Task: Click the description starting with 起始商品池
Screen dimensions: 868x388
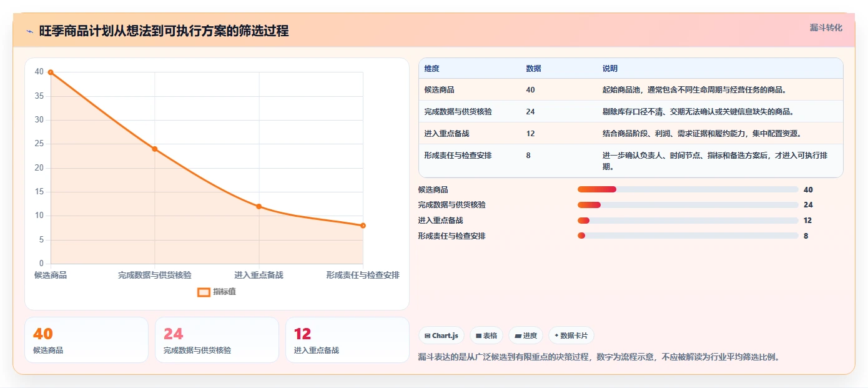Action: (694, 90)
